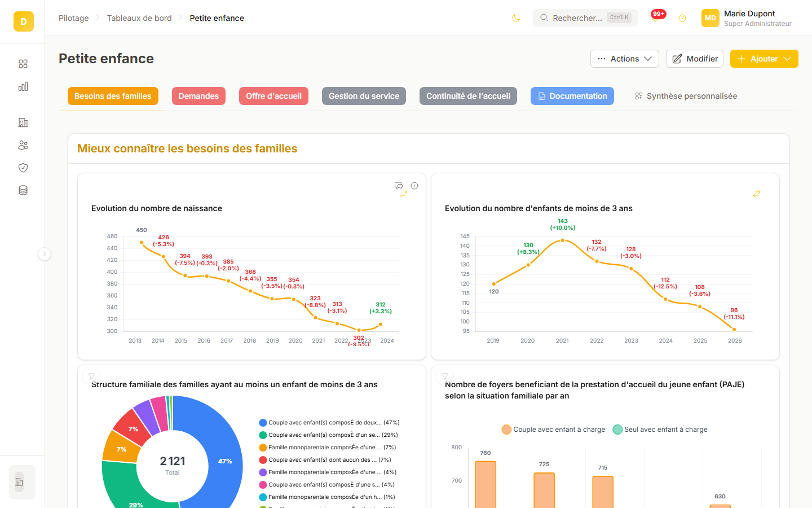Click the organization button at sidebar bottom

click(22, 482)
